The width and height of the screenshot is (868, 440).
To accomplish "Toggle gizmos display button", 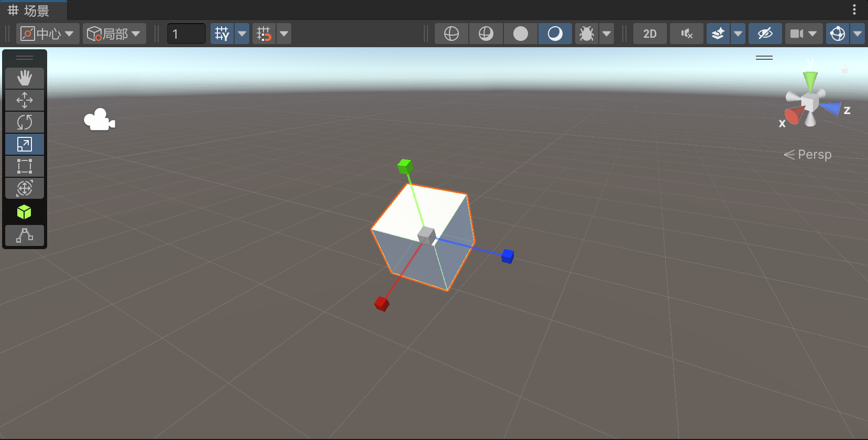I will [x=838, y=34].
